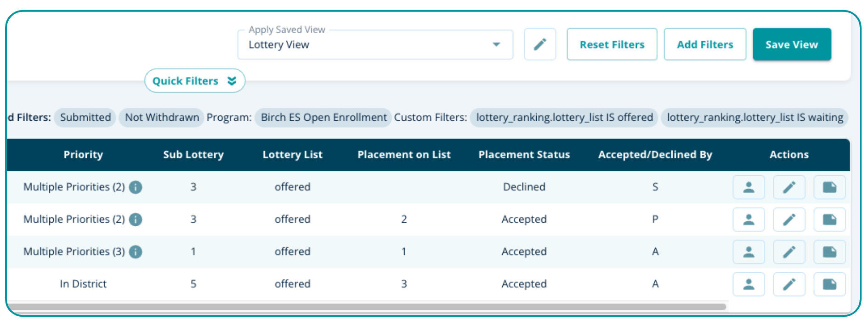The width and height of the screenshot is (868, 336).
Task: Click the Reset Filters button
Action: tap(612, 45)
